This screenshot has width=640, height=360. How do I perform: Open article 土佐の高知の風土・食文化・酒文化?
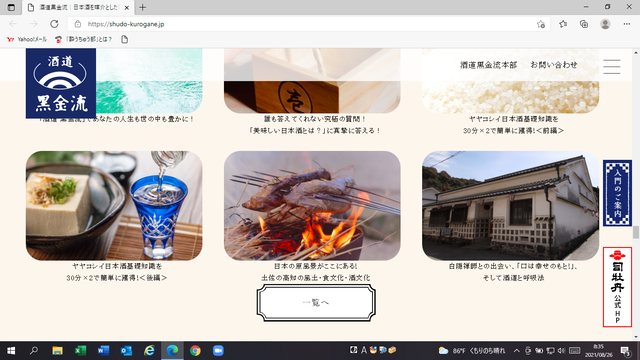[x=316, y=278]
